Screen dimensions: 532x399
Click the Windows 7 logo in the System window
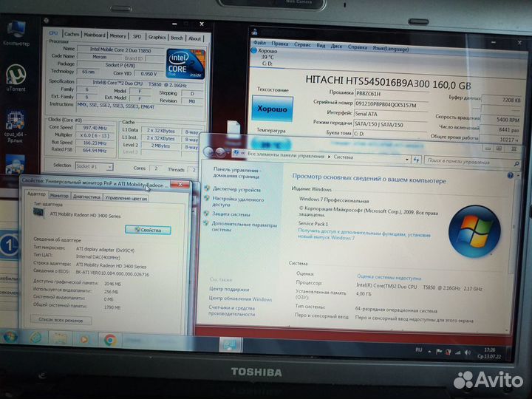(474, 231)
